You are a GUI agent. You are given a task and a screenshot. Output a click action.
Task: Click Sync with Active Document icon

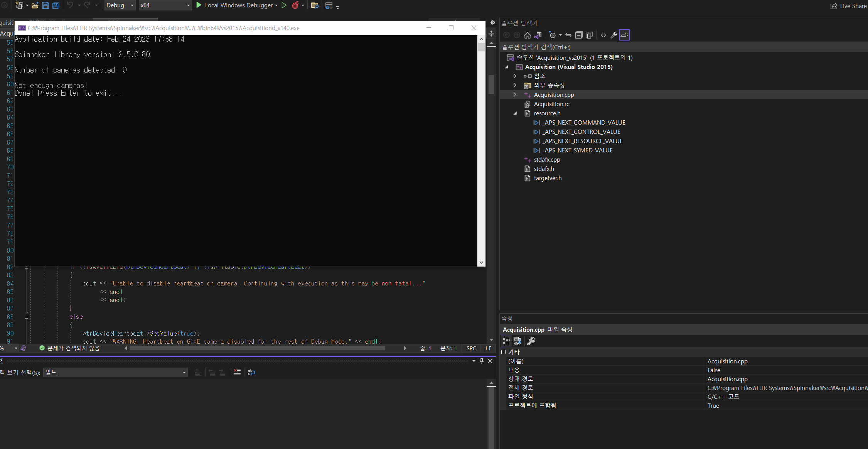(x=568, y=35)
